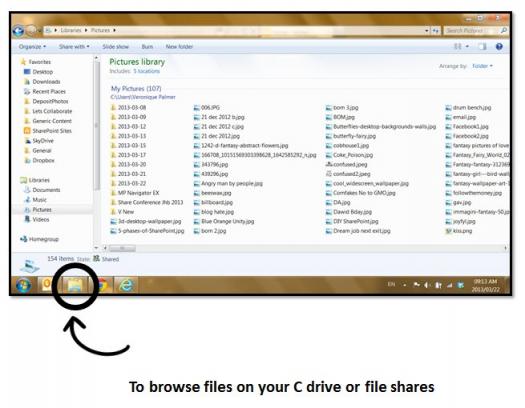
Task: Open Outlook icon on the taskbar
Action: [x=46, y=284]
